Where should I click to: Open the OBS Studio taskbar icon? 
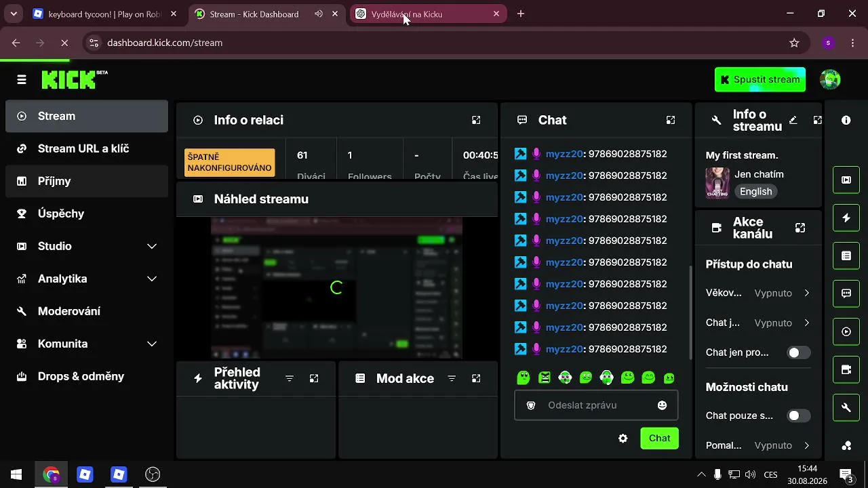pyautogui.click(x=153, y=474)
